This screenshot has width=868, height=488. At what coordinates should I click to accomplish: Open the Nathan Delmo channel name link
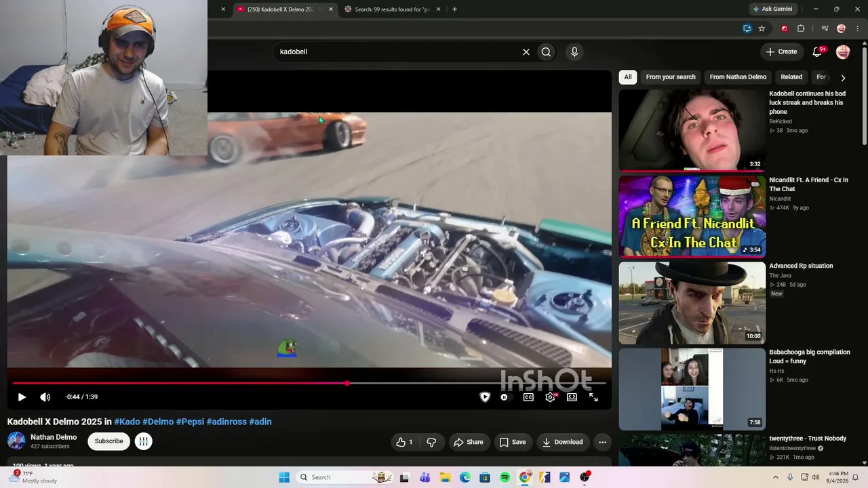(54, 437)
